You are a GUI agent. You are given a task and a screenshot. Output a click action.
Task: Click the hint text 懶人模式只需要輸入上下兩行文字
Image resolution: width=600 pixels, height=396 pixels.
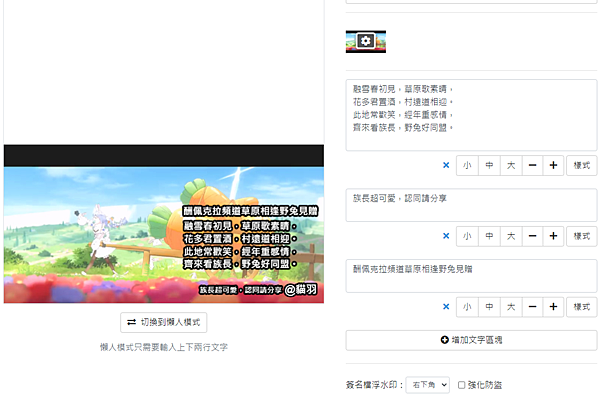(164, 347)
